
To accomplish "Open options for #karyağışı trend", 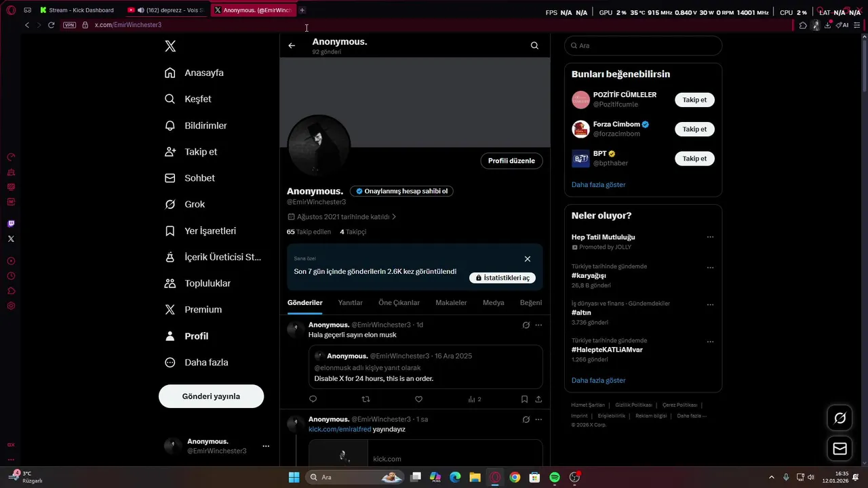I will (x=710, y=268).
